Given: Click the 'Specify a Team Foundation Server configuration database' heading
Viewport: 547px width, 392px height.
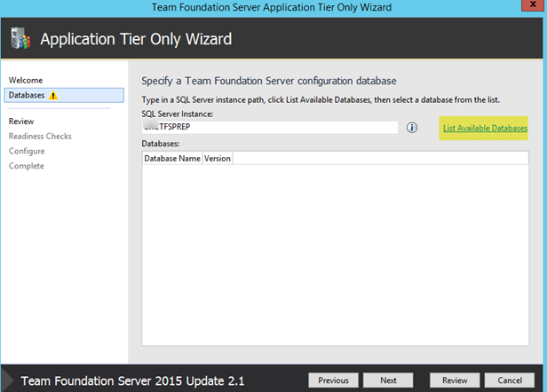Looking at the screenshot, I should coord(268,81).
